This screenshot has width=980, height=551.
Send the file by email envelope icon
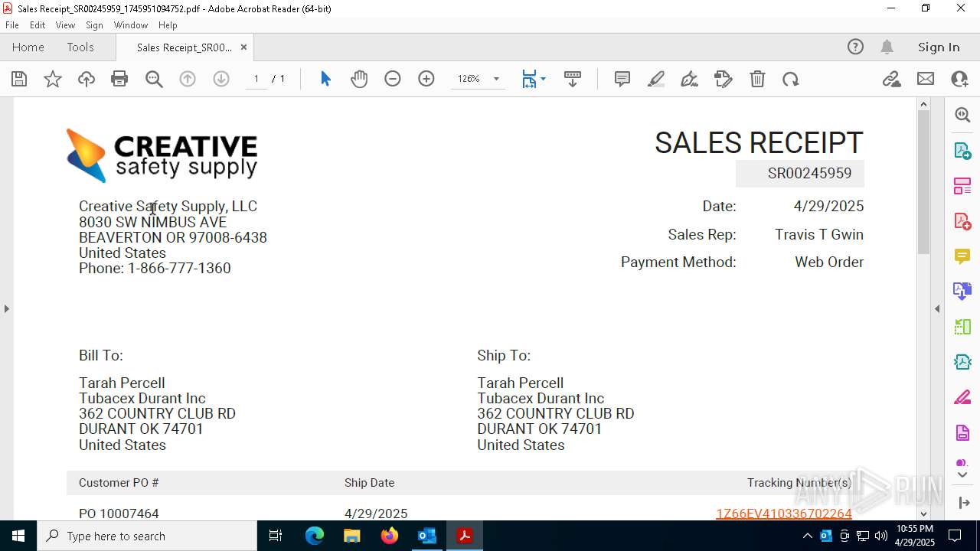pyautogui.click(x=926, y=79)
